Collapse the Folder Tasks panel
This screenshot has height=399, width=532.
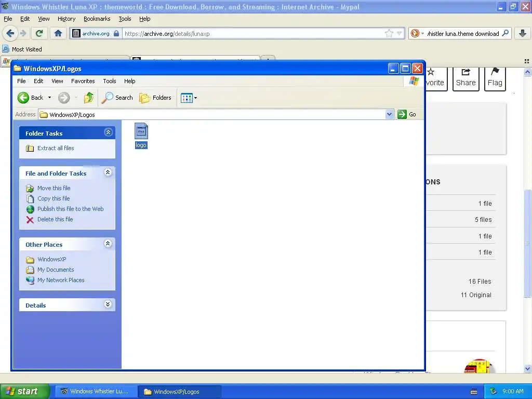click(x=108, y=132)
